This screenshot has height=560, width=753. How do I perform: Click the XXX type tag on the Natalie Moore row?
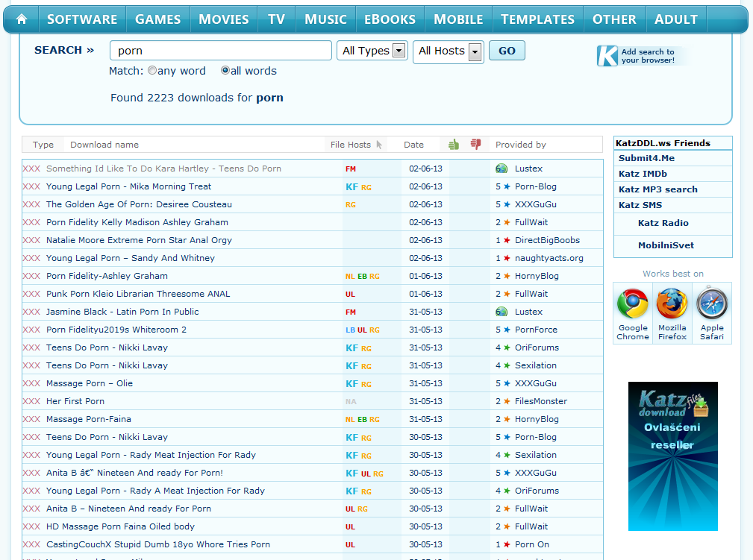[31, 240]
